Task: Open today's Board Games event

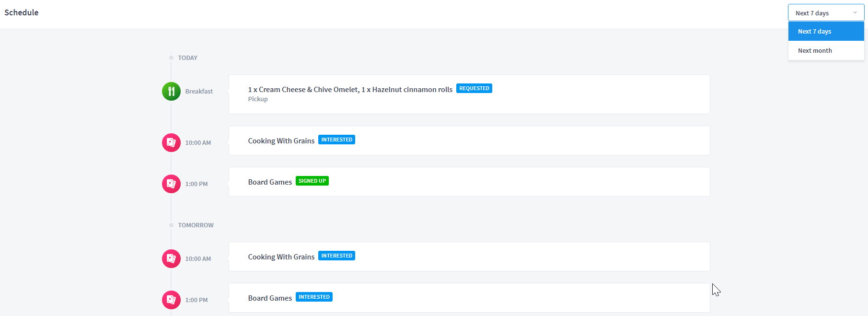Action: pyautogui.click(x=469, y=182)
